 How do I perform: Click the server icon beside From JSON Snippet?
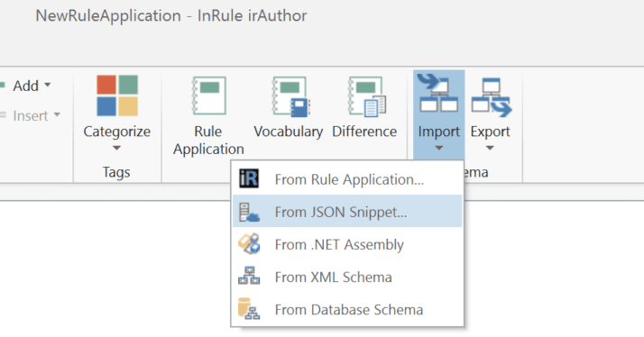[249, 212]
